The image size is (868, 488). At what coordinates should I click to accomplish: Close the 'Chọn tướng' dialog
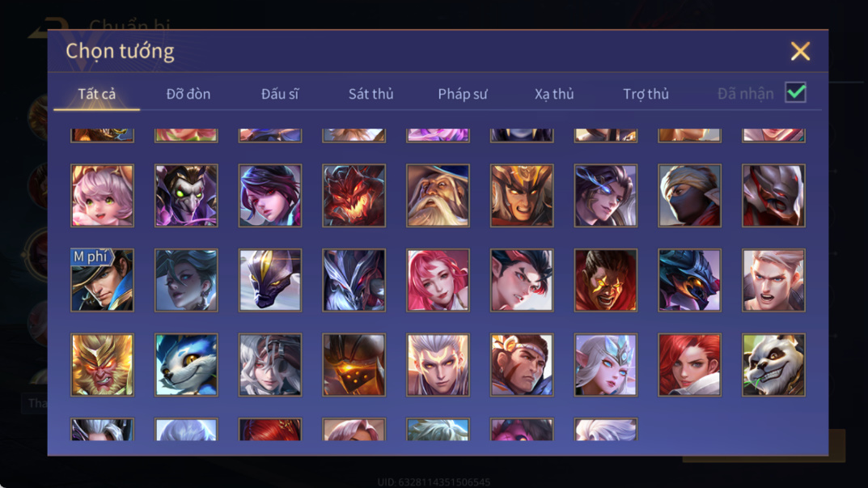point(800,51)
